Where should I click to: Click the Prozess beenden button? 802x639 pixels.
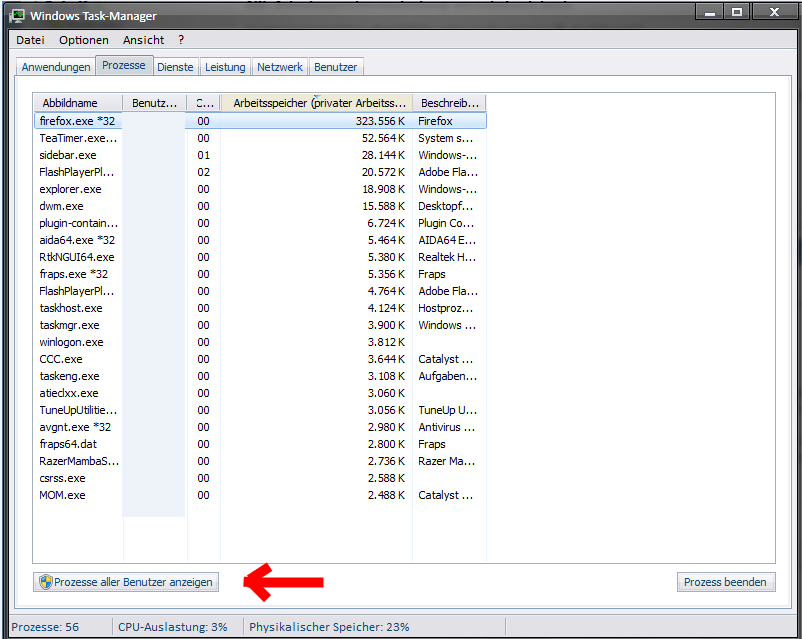[x=726, y=582]
